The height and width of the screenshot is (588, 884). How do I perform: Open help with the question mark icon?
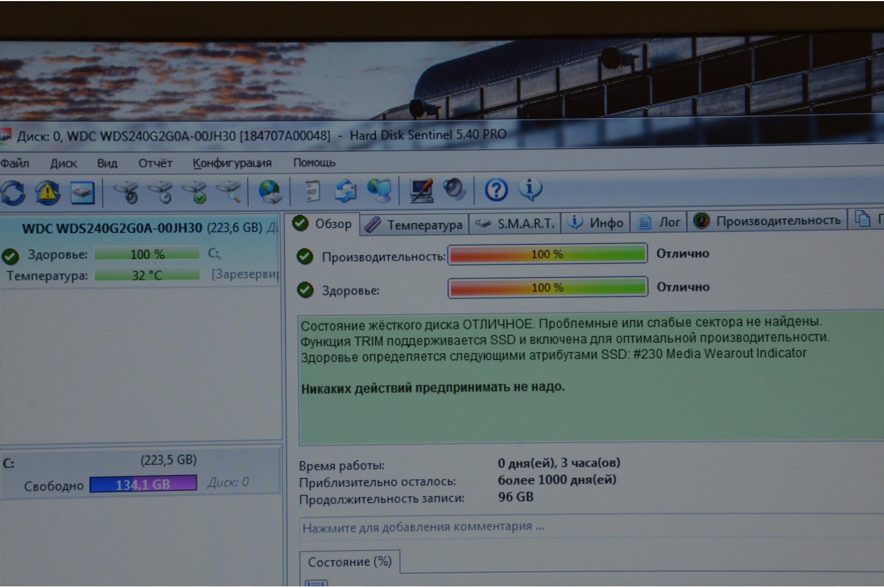[x=495, y=190]
